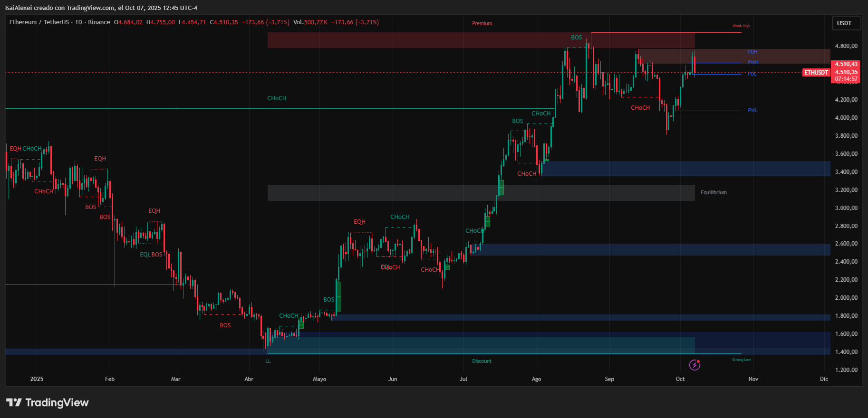The width and height of the screenshot is (868, 418).
Task: Open the USDT currency selector
Action: [844, 23]
